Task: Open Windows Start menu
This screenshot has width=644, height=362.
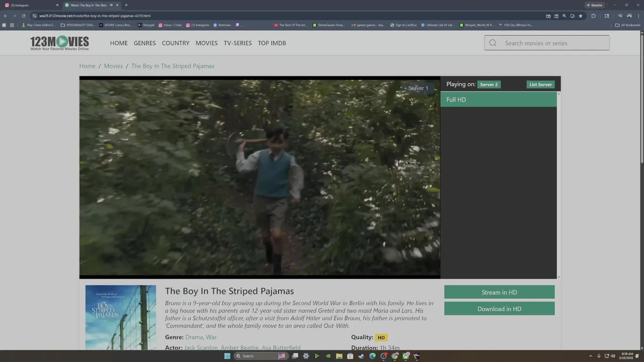Action: (x=227, y=356)
